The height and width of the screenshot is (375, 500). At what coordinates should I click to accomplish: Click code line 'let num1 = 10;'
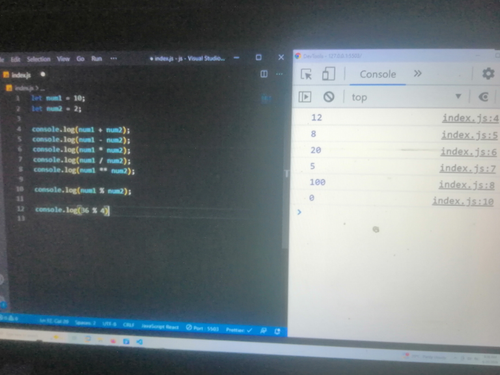pyautogui.click(x=58, y=98)
